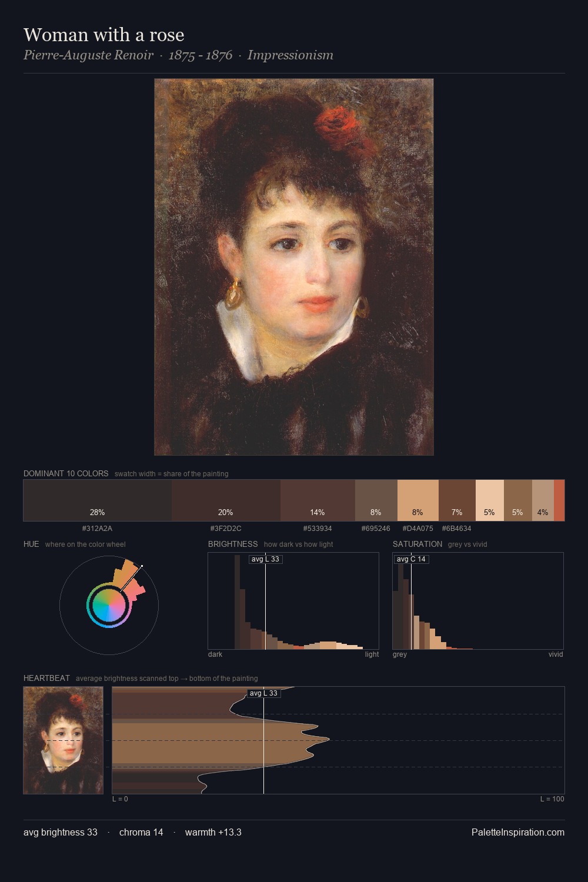Click the color wheel in the Hue chart
The image size is (588, 882).
click(x=109, y=605)
